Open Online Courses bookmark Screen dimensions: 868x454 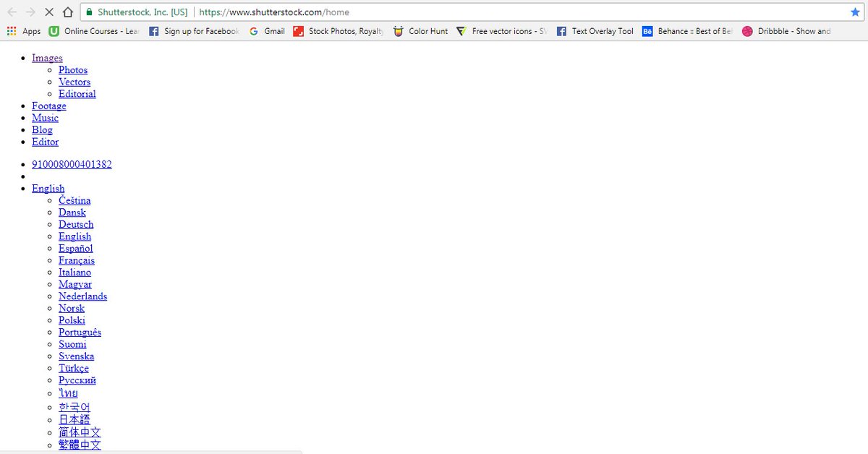tap(93, 31)
